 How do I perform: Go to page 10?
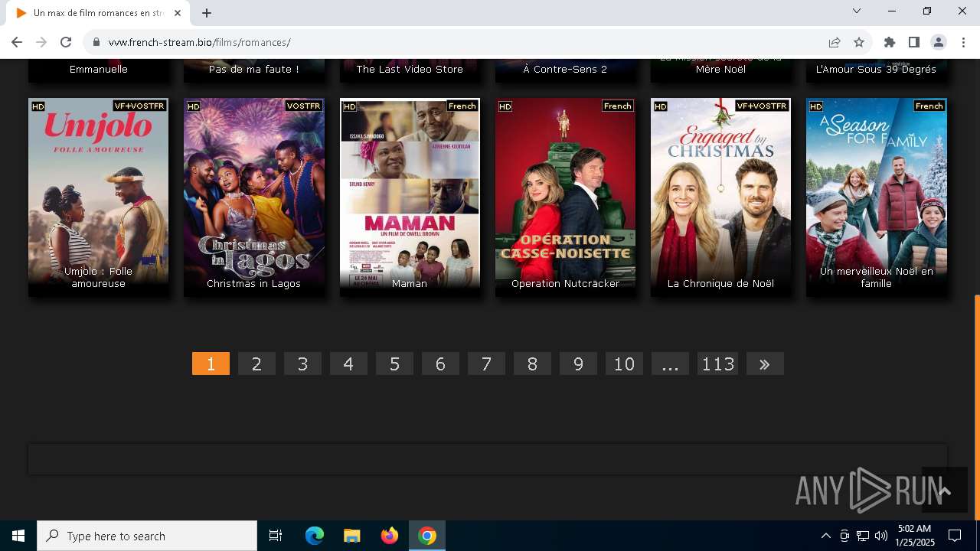coord(624,364)
